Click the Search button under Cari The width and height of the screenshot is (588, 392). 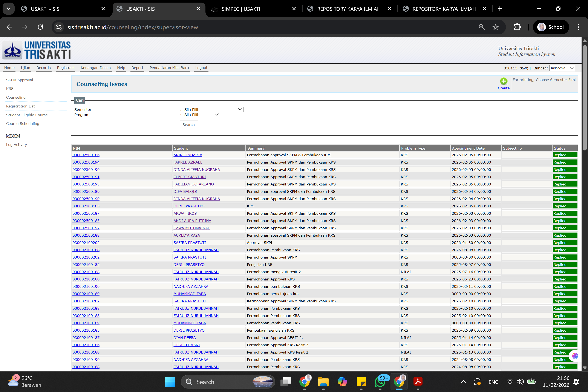coord(188,124)
